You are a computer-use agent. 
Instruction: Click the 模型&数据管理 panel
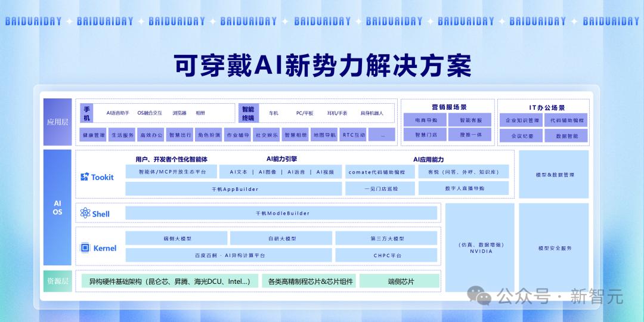point(555,175)
